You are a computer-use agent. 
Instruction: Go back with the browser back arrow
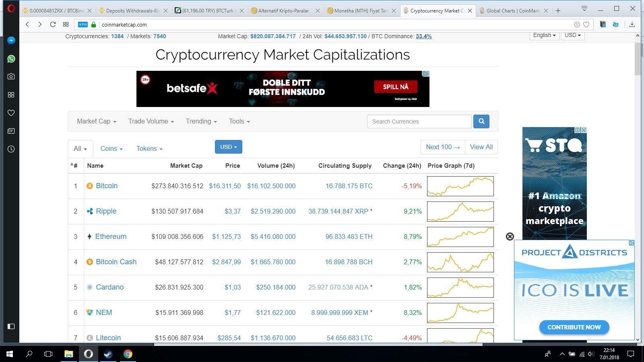[27, 25]
